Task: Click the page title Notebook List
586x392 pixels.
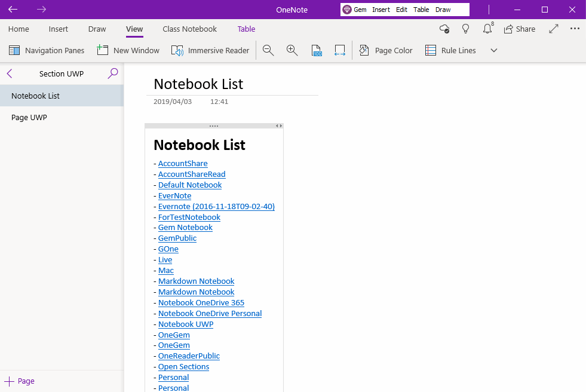Action: point(198,84)
